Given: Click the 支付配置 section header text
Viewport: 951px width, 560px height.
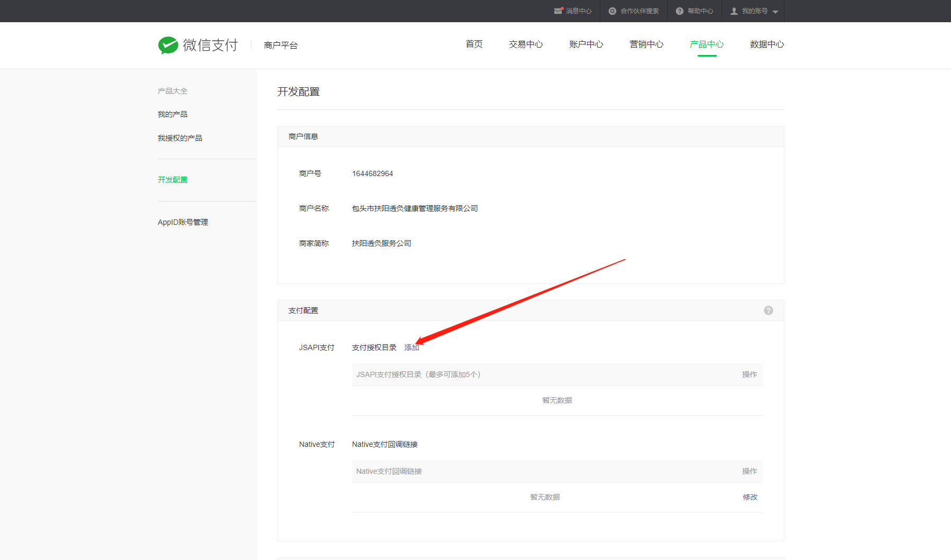Looking at the screenshot, I should (x=303, y=310).
